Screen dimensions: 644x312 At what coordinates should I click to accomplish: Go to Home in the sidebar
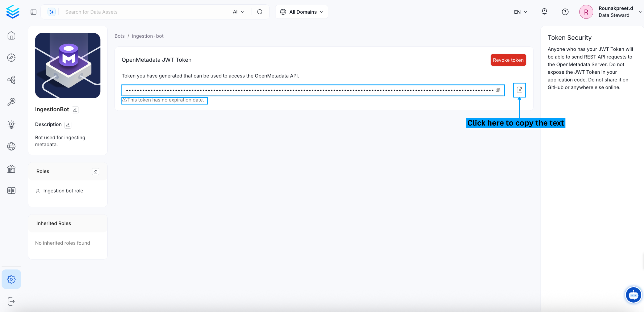click(11, 35)
